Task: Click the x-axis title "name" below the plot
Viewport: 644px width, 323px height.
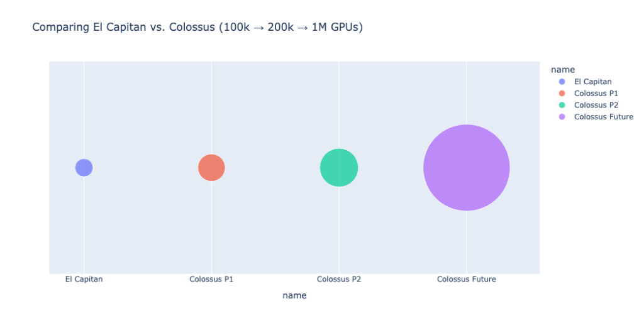Action: click(x=294, y=295)
